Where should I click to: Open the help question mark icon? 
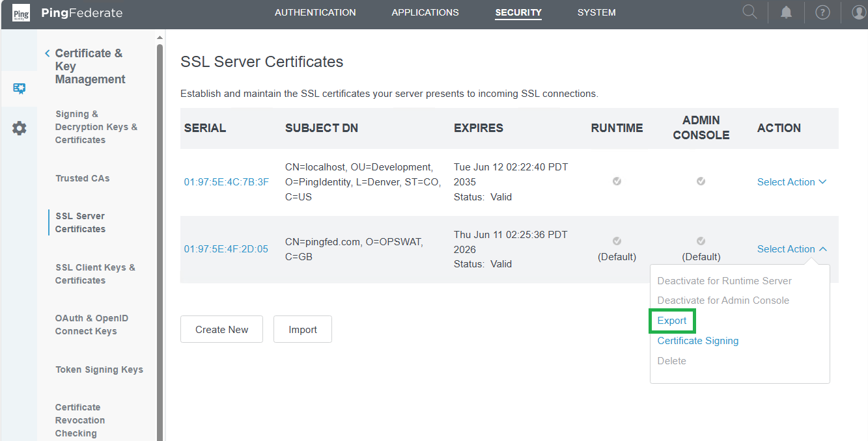[823, 12]
